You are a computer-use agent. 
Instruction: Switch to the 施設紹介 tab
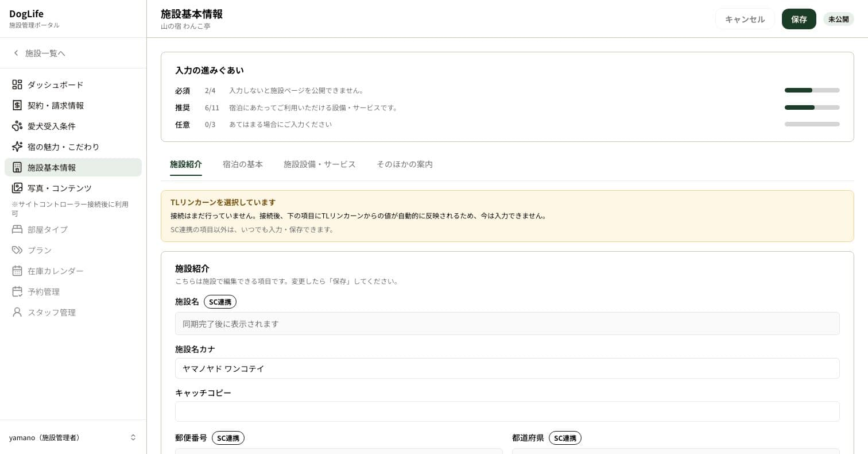tap(186, 164)
